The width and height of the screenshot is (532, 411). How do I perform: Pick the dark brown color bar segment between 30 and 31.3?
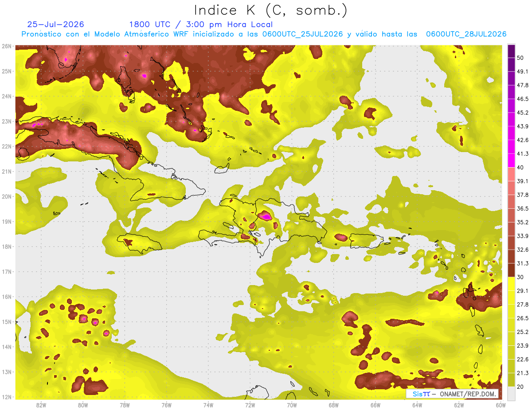(511, 270)
